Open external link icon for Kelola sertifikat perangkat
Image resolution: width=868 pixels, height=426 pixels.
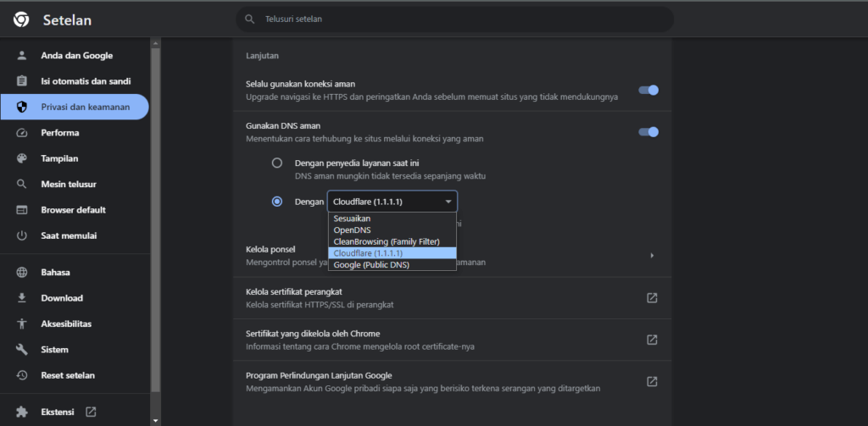point(652,297)
